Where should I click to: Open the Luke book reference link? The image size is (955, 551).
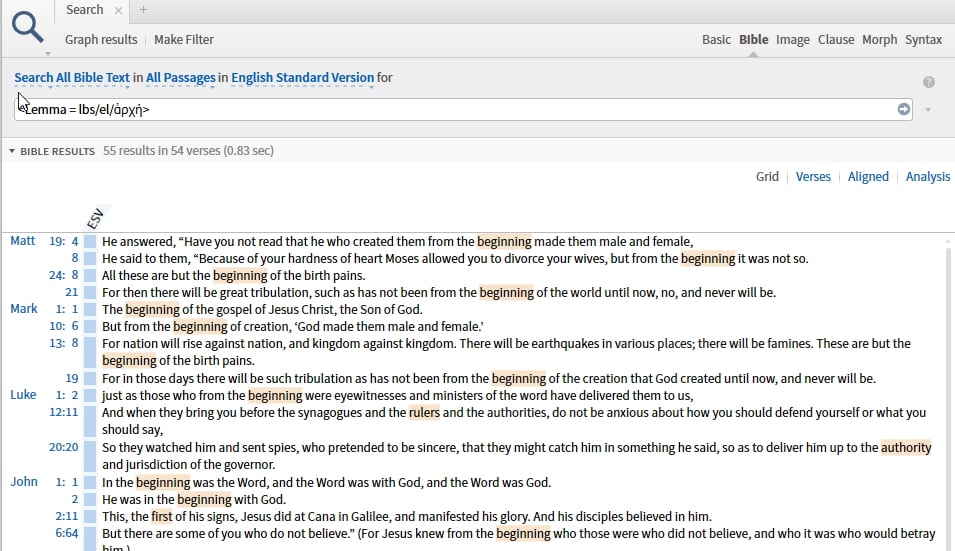pos(23,395)
